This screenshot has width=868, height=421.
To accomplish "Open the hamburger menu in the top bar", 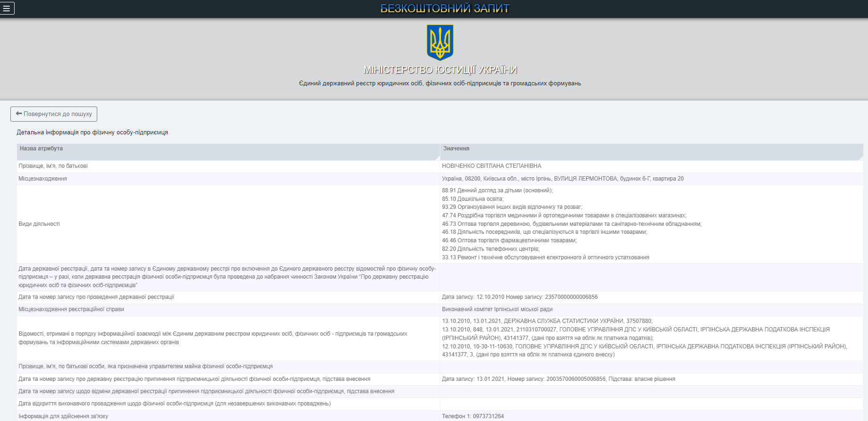I will pyautogui.click(x=7, y=8).
